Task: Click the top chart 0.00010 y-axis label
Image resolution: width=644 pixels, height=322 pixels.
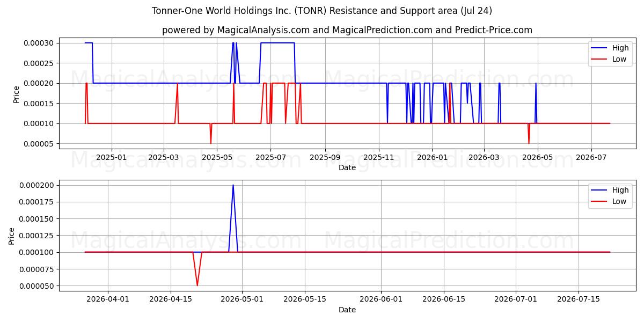Action: tap(38, 123)
